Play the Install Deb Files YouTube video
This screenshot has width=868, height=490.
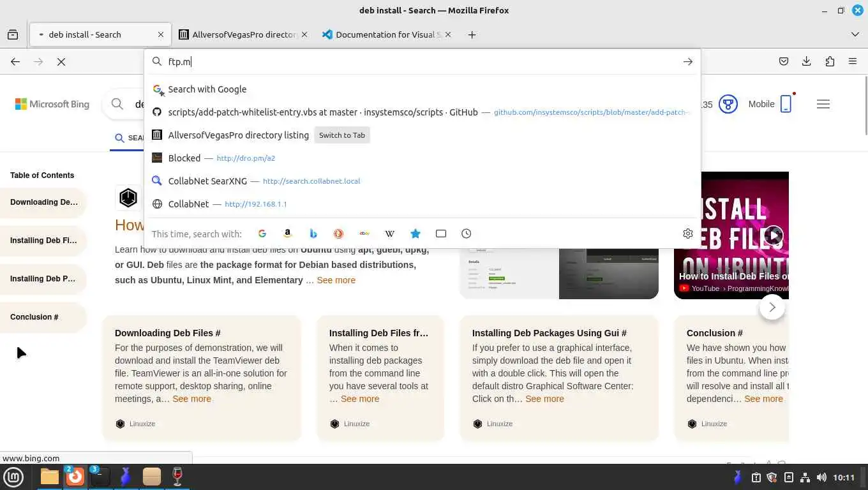click(774, 235)
